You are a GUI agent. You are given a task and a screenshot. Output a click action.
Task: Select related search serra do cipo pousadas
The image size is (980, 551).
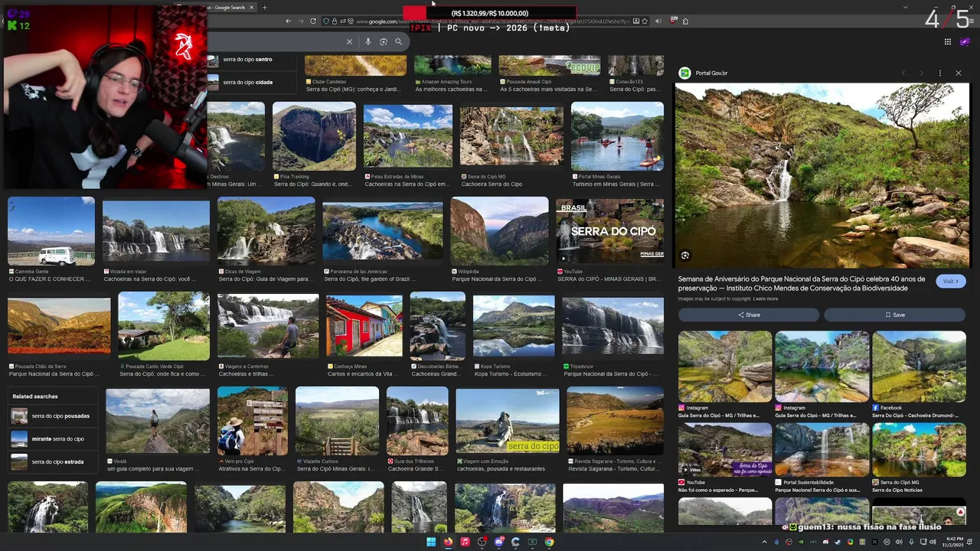(52, 416)
